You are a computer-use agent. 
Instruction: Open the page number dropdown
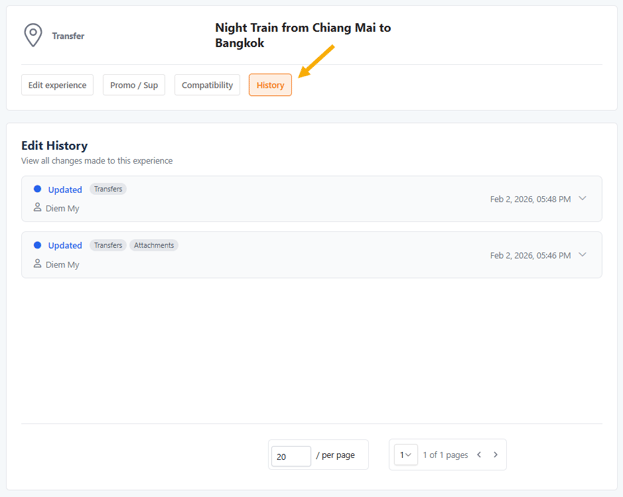(x=406, y=455)
